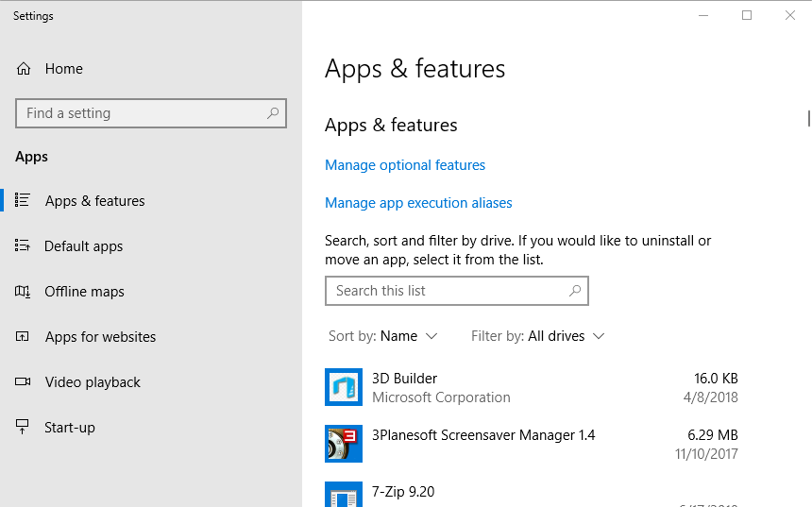The image size is (812, 507).
Task: Click Microsoft Corporation publisher text
Action: 441,397
